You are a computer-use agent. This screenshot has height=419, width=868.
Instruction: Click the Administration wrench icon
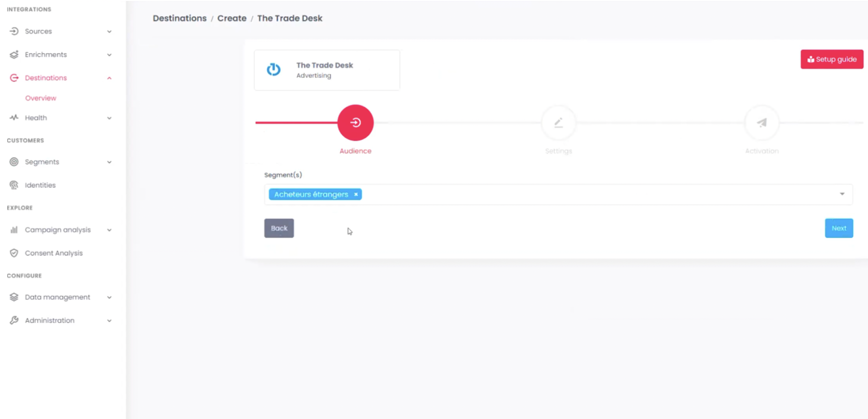(x=14, y=320)
